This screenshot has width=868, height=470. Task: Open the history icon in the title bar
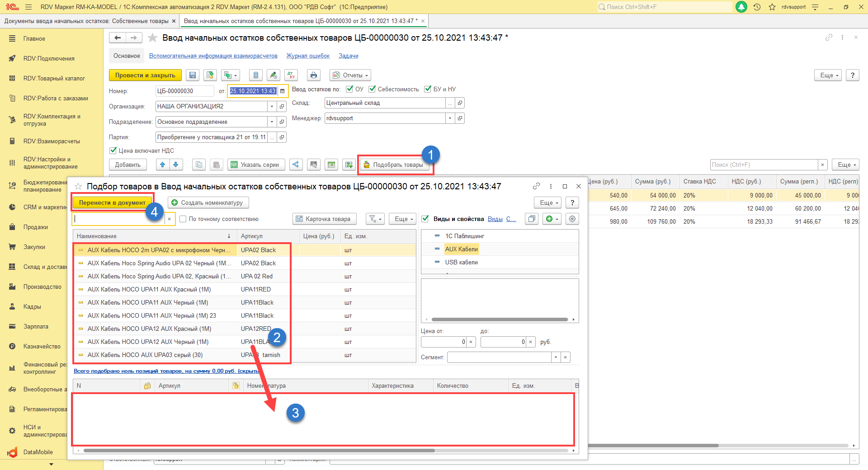[757, 7]
